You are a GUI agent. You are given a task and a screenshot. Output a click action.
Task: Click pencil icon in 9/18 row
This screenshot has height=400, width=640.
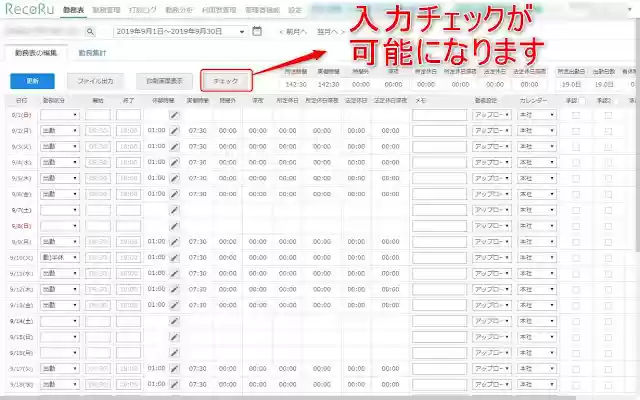click(174, 384)
